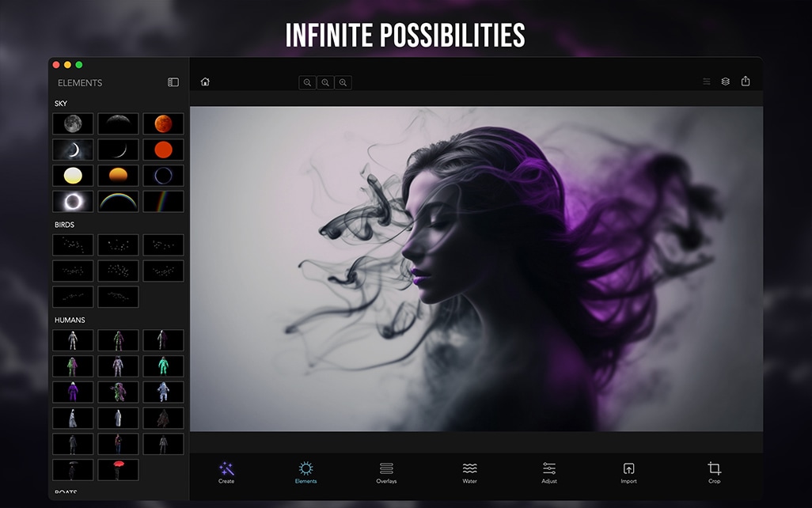
Task: Add the pale yellow sun element
Action: click(73, 176)
